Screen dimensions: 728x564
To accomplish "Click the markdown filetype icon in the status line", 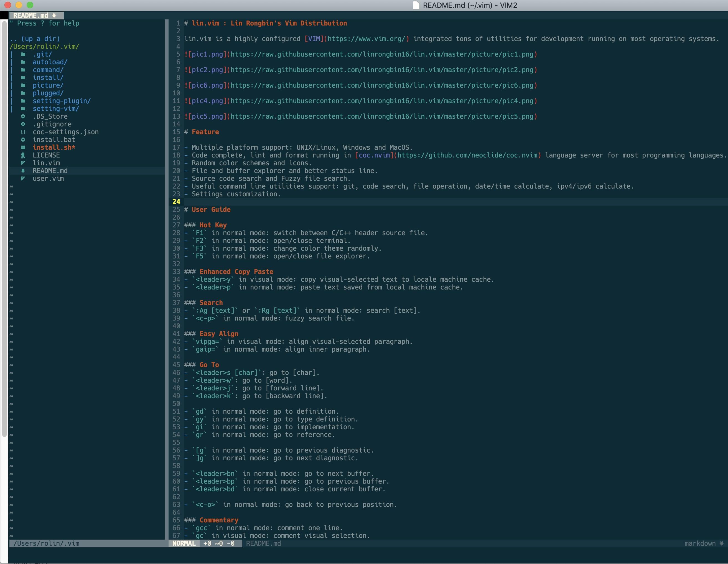I will coord(721,543).
